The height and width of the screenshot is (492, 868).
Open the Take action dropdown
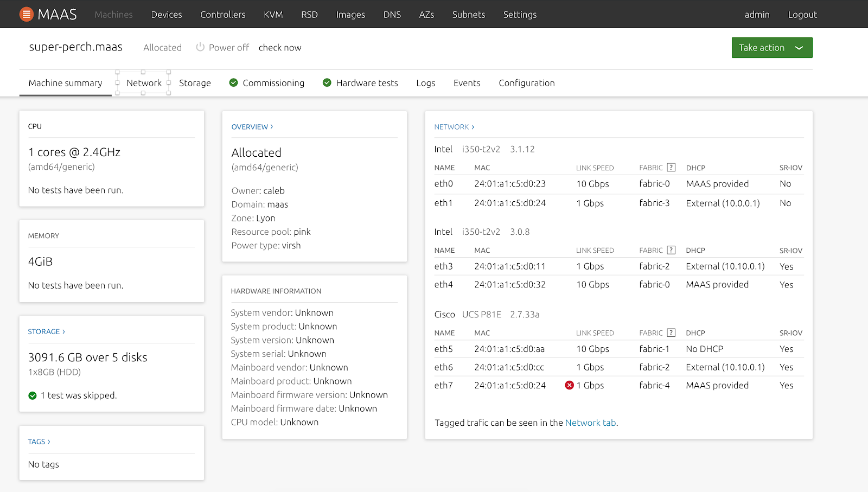(x=771, y=48)
